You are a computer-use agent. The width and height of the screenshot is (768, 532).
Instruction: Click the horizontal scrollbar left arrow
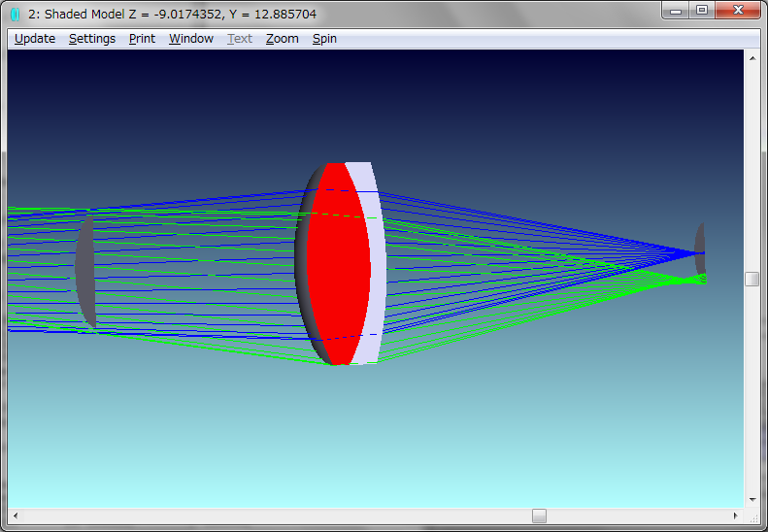tap(16, 515)
